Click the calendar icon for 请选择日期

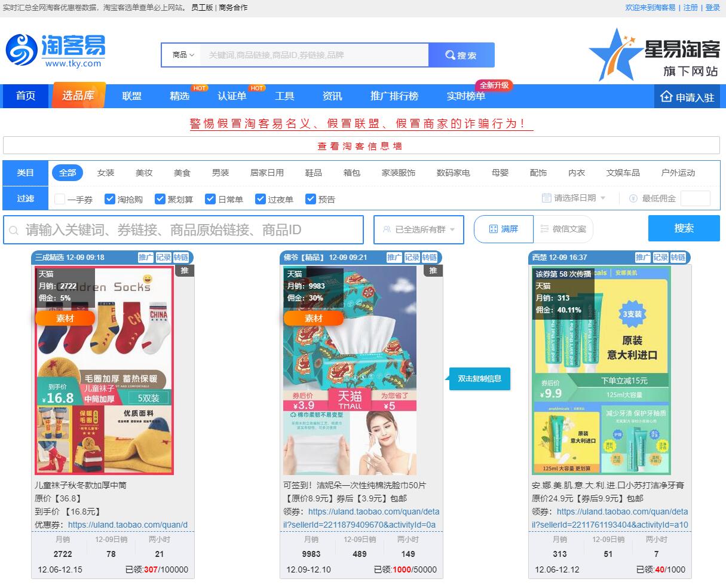point(546,198)
